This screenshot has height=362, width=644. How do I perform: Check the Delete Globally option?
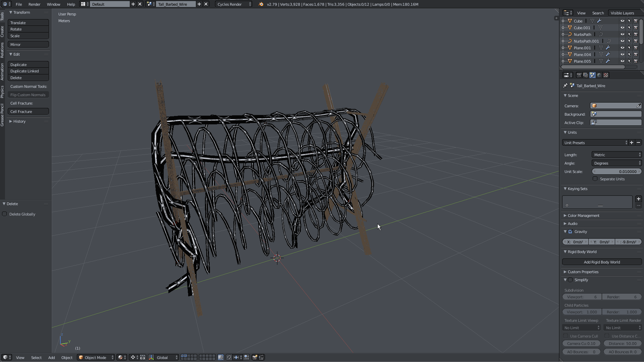point(5,214)
